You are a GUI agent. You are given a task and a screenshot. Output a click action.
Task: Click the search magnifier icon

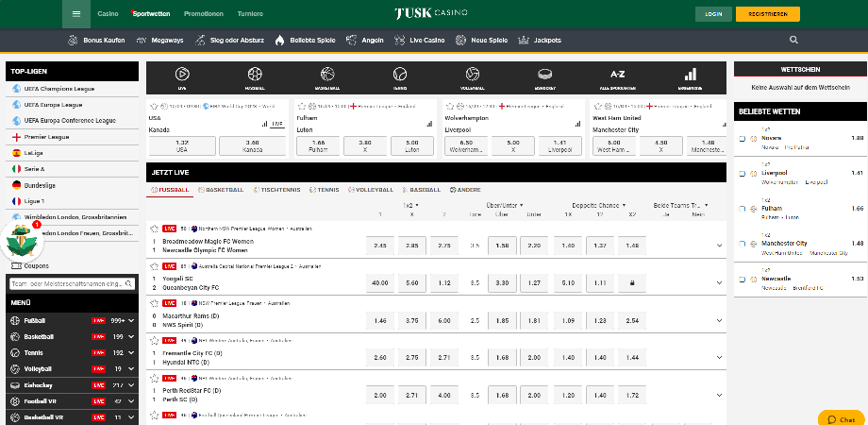pos(793,41)
